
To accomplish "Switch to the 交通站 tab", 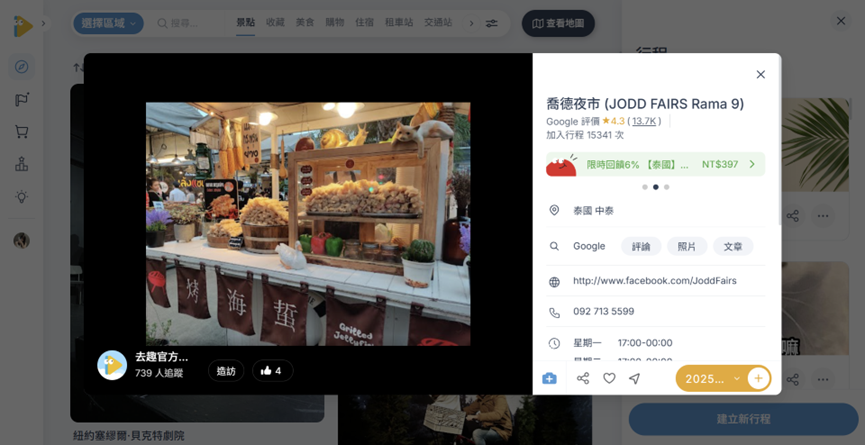I will [438, 23].
